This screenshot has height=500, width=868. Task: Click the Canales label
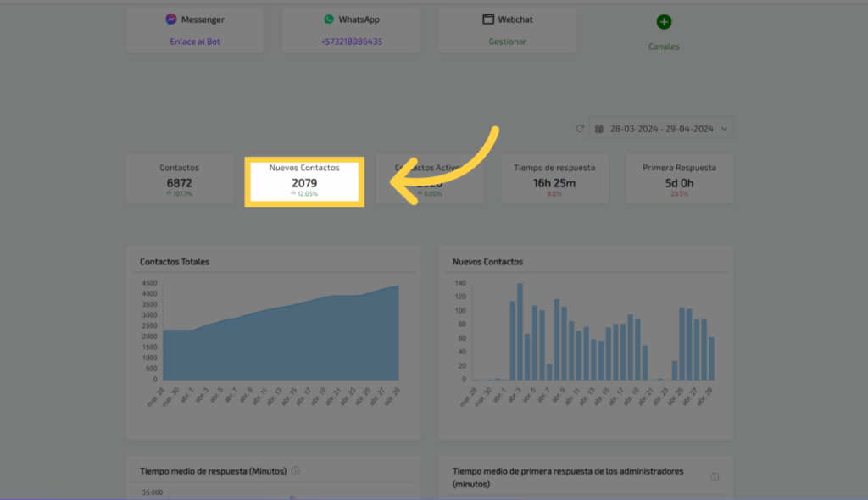point(664,47)
